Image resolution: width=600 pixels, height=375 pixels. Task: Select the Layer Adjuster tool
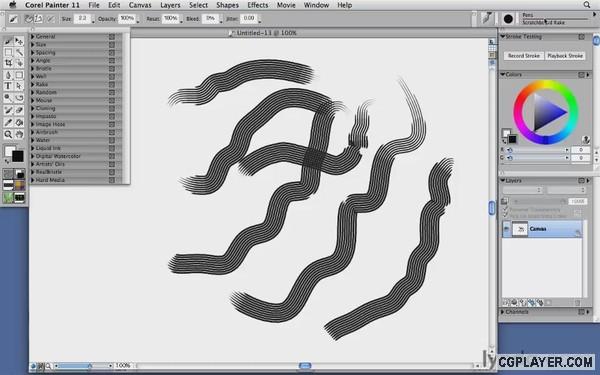(19, 41)
